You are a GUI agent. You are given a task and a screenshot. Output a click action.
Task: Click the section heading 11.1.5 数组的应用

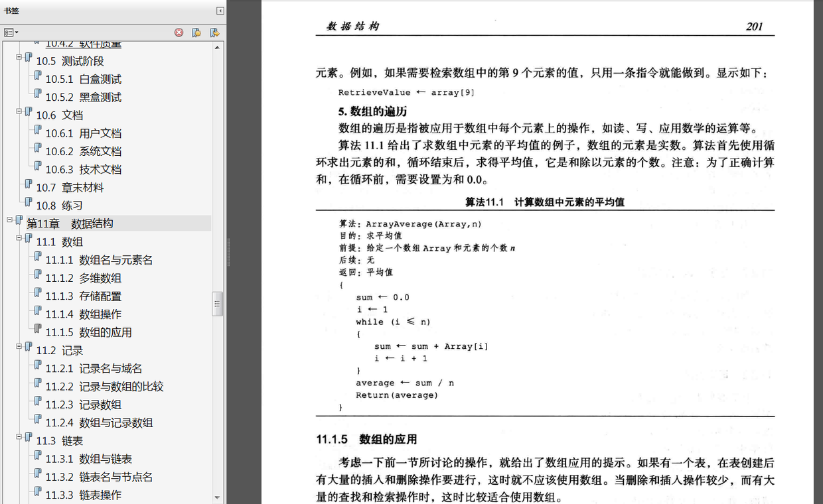366,439
